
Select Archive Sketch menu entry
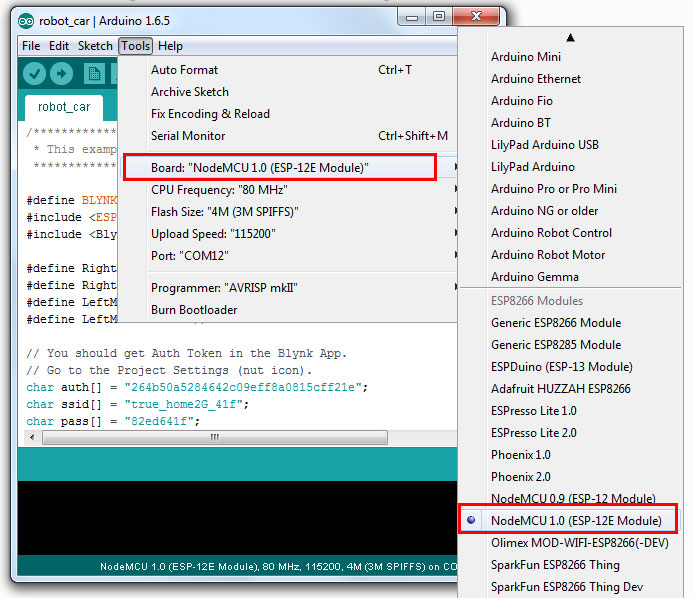289,92
